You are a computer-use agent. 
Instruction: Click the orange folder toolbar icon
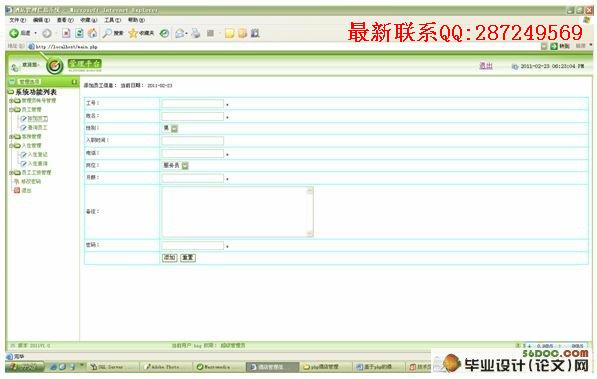(x=243, y=34)
